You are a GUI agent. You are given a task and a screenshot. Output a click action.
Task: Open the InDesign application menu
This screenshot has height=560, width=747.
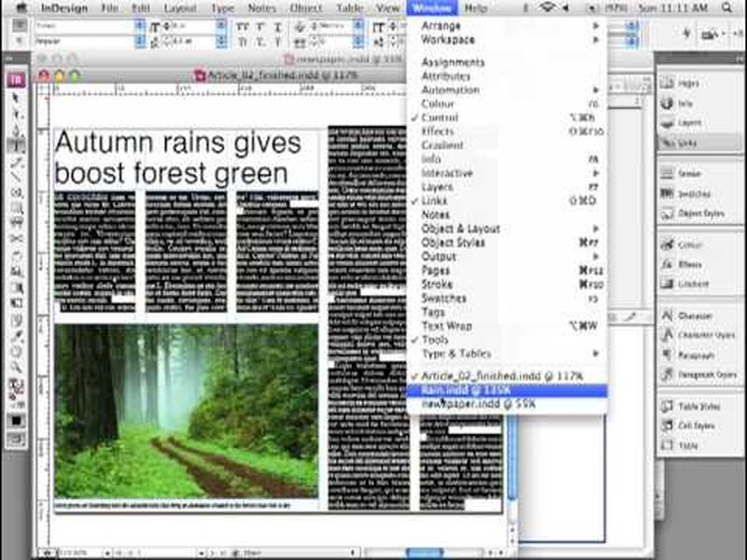pyautogui.click(x=63, y=8)
